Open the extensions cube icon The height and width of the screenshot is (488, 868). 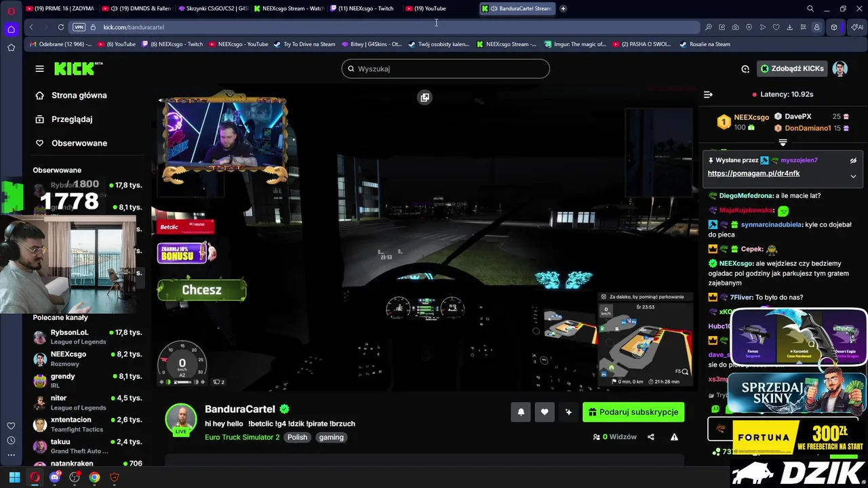[834, 27]
